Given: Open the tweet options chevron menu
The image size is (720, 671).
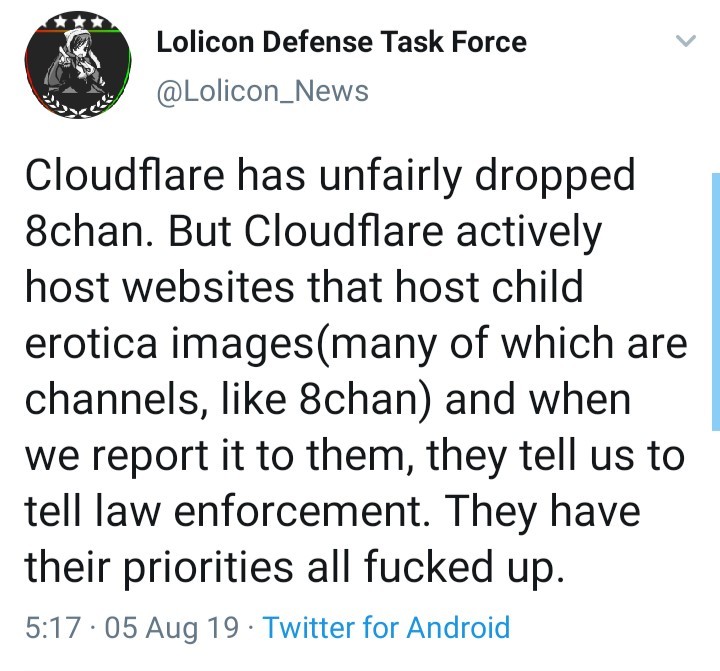Looking at the screenshot, I should pos(686,41).
